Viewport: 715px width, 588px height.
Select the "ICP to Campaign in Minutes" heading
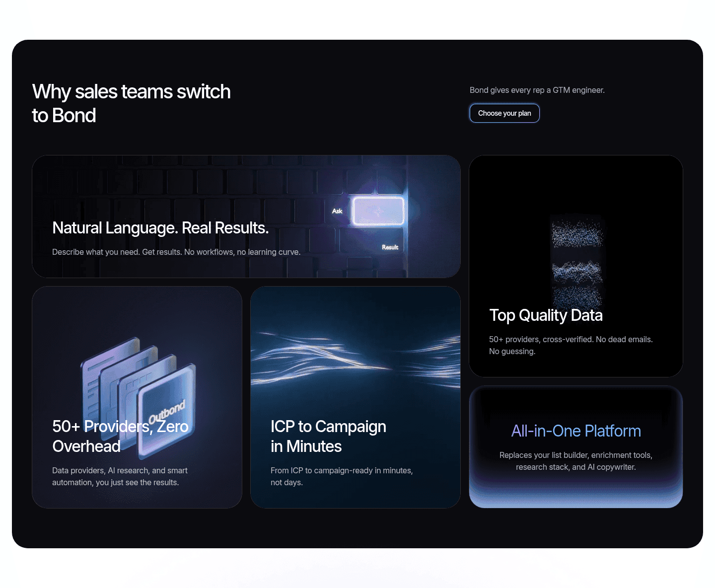pos(328,437)
